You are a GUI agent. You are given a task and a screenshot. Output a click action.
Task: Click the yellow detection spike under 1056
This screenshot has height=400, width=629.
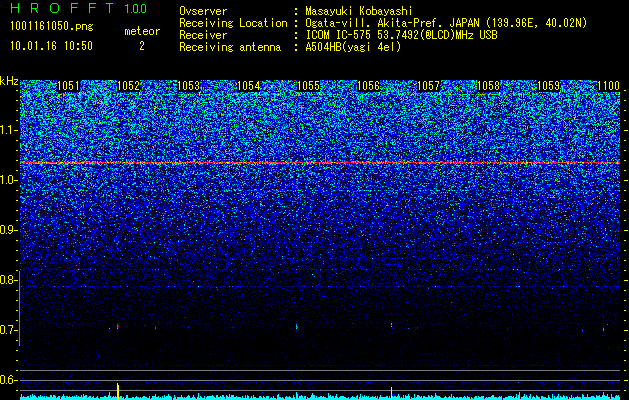391,393
